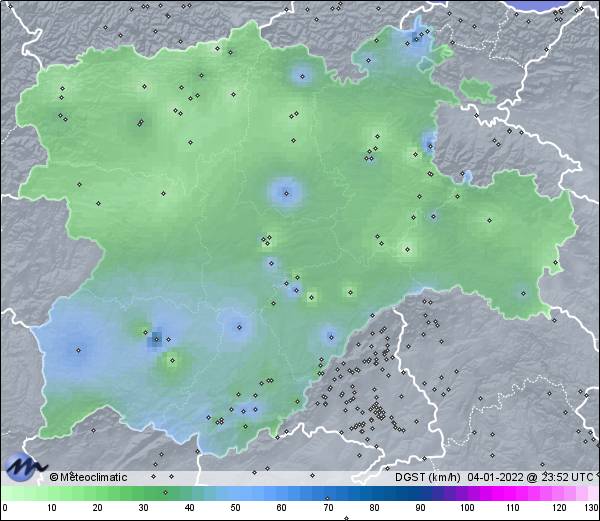This screenshot has width=600, height=521.
Task: Click the 23:52 UTC timestamp
Action: (x=565, y=477)
